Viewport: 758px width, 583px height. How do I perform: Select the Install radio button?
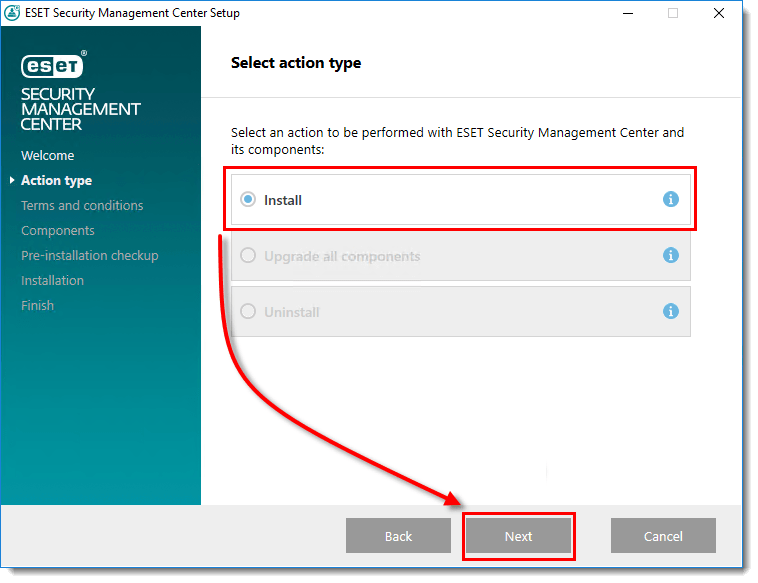point(248,200)
